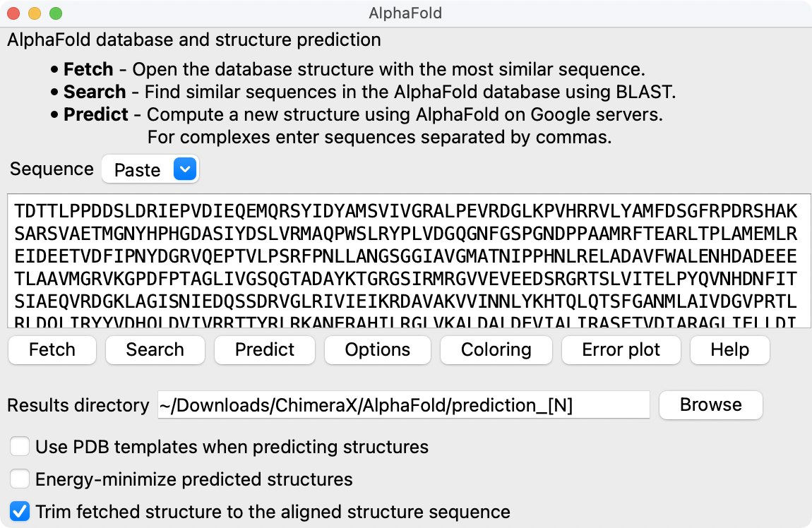Viewport: 812px width, 528px height.
Task: Run a BLAST Search of the sequence
Action: coord(155,350)
